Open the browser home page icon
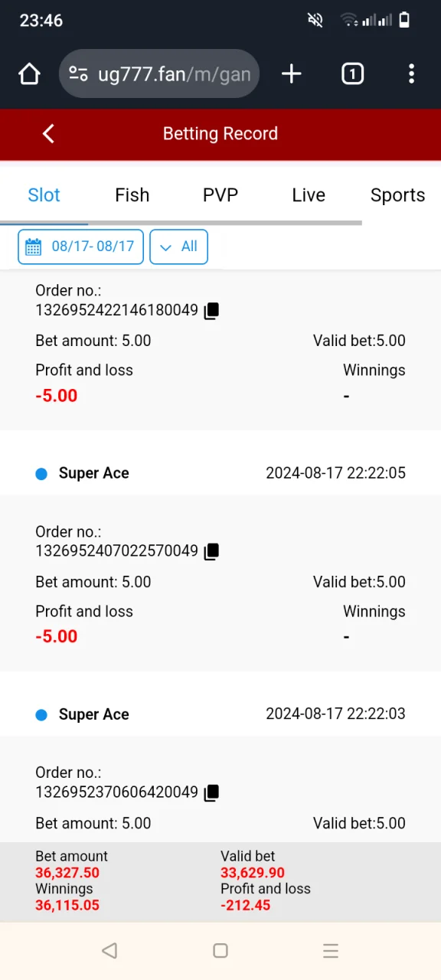Image resolution: width=441 pixels, height=980 pixels. tap(29, 73)
